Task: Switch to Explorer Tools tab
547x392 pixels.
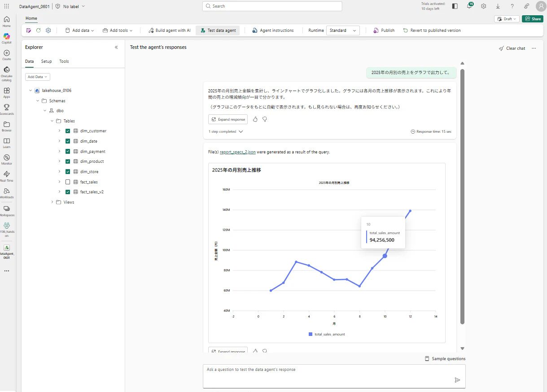Action: pyautogui.click(x=64, y=61)
